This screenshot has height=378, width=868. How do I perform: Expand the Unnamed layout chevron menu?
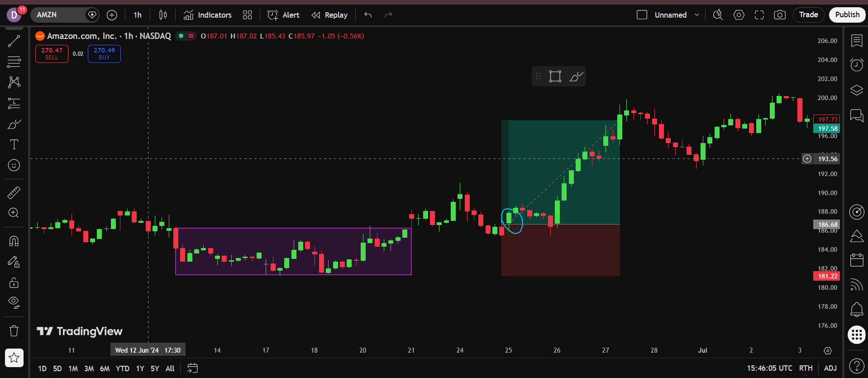point(697,15)
